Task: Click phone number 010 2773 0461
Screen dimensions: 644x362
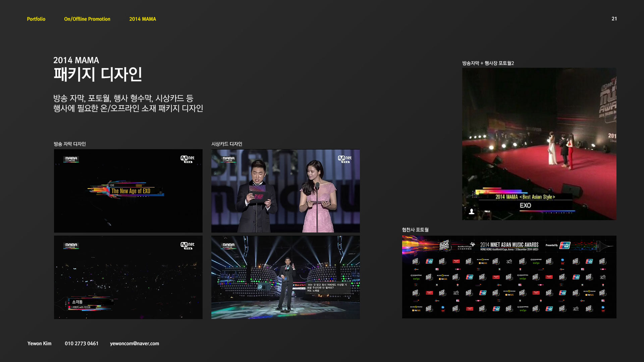Action: click(82, 344)
